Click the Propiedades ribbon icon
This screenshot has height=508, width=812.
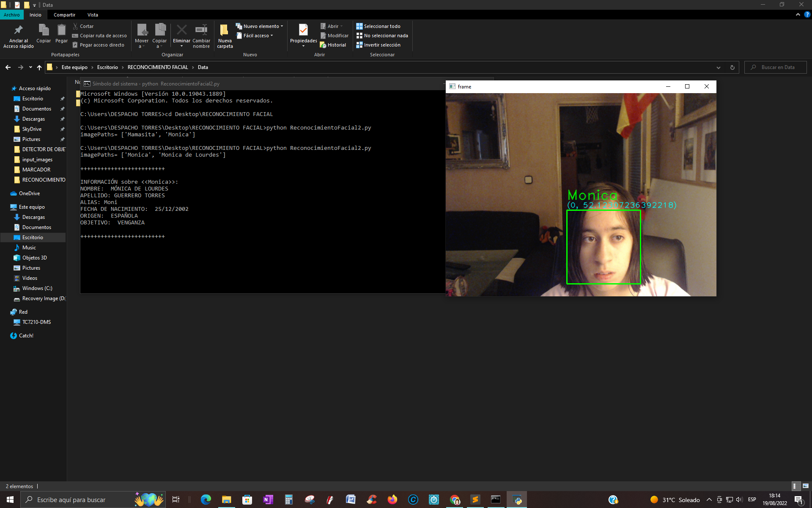coord(303,30)
